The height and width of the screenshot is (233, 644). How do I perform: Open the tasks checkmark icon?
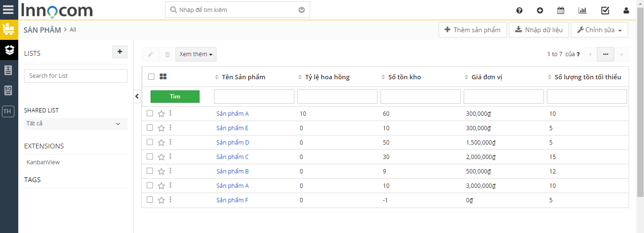click(x=605, y=10)
